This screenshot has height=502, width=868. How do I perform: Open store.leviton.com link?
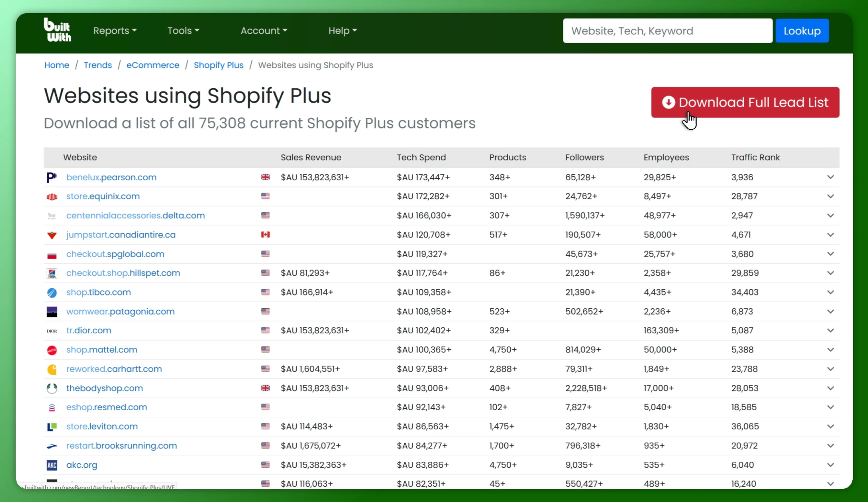pos(102,427)
